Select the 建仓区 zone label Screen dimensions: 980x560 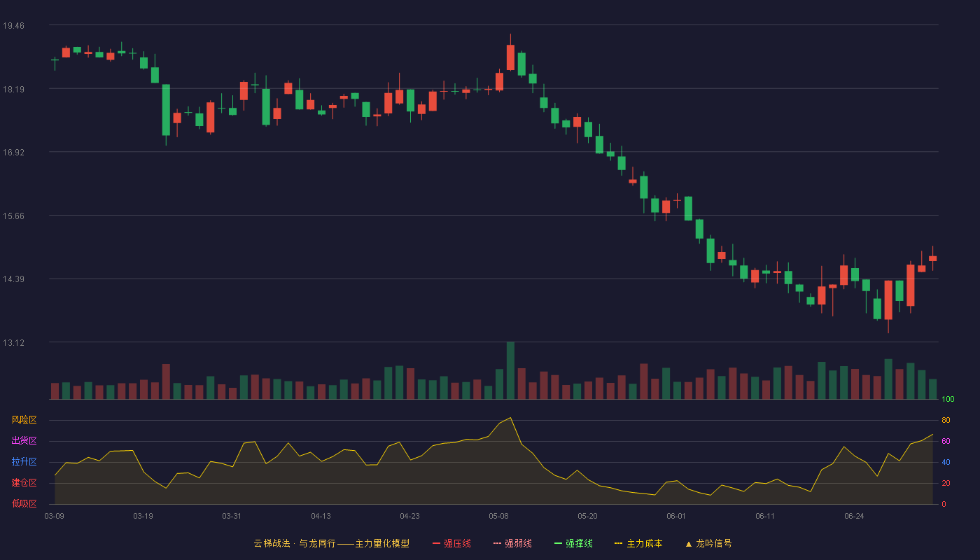24,483
